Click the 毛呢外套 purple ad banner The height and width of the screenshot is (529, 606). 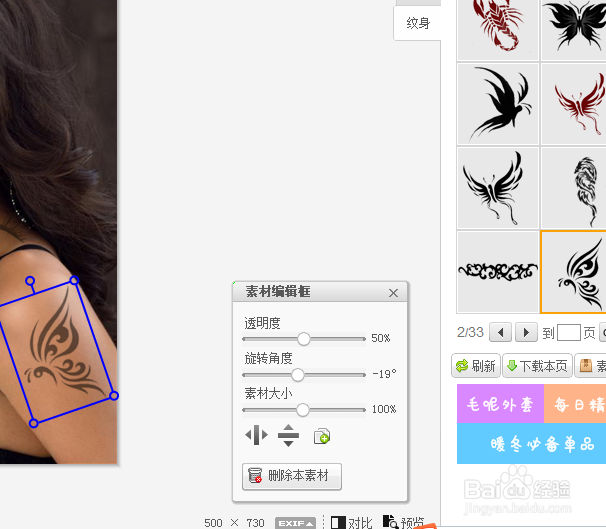[x=500, y=403]
